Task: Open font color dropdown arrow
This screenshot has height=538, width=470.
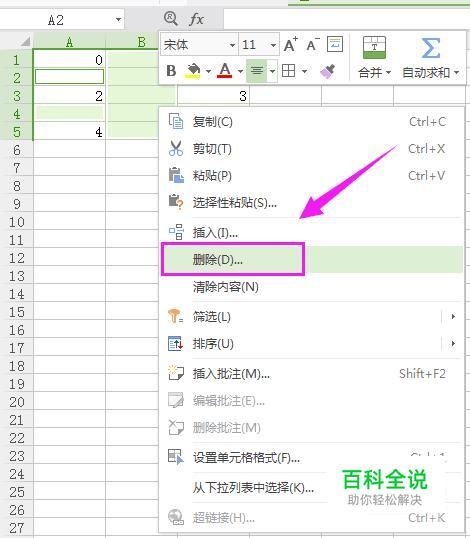Action: (240, 71)
